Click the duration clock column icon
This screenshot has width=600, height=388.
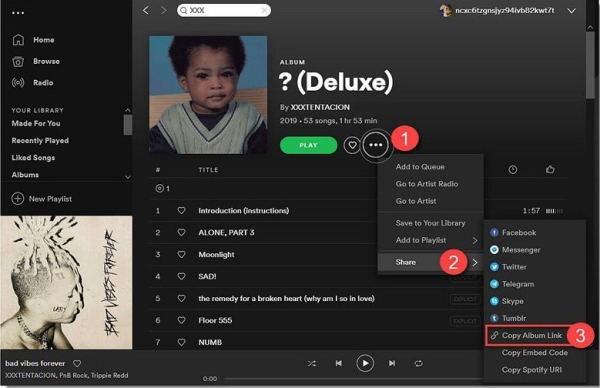click(x=513, y=170)
